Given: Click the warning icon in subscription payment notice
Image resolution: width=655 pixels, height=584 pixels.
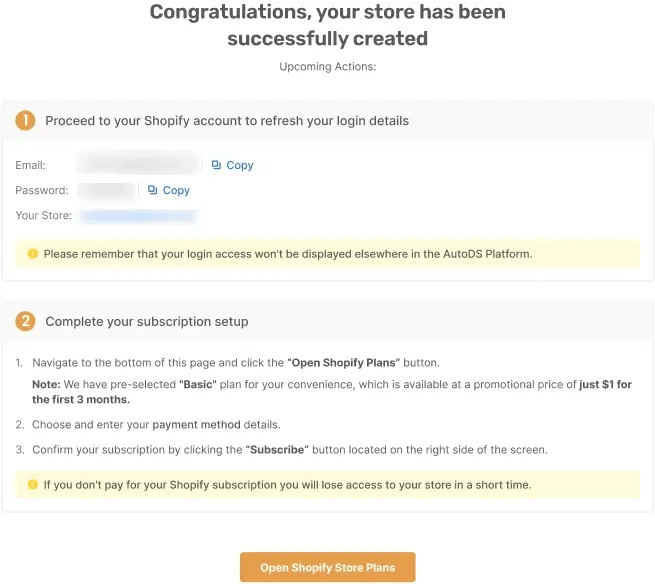Looking at the screenshot, I should (x=33, y=485).
